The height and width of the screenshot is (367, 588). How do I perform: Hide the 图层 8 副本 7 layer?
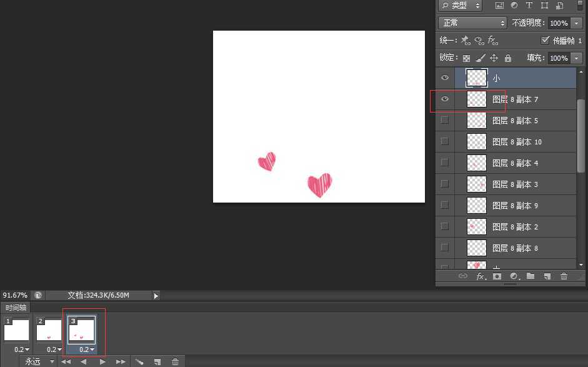445,99
